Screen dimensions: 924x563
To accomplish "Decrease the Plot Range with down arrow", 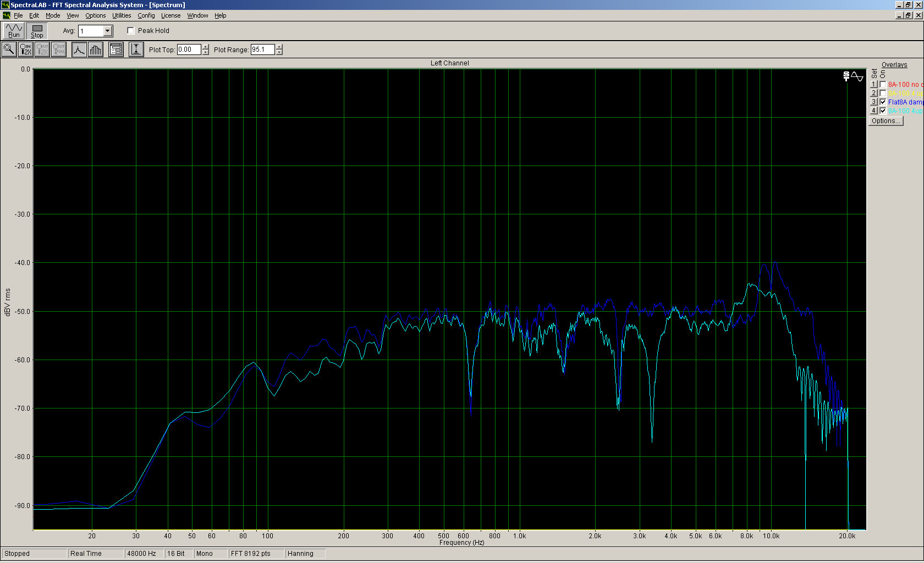I will tap(279, 53).
